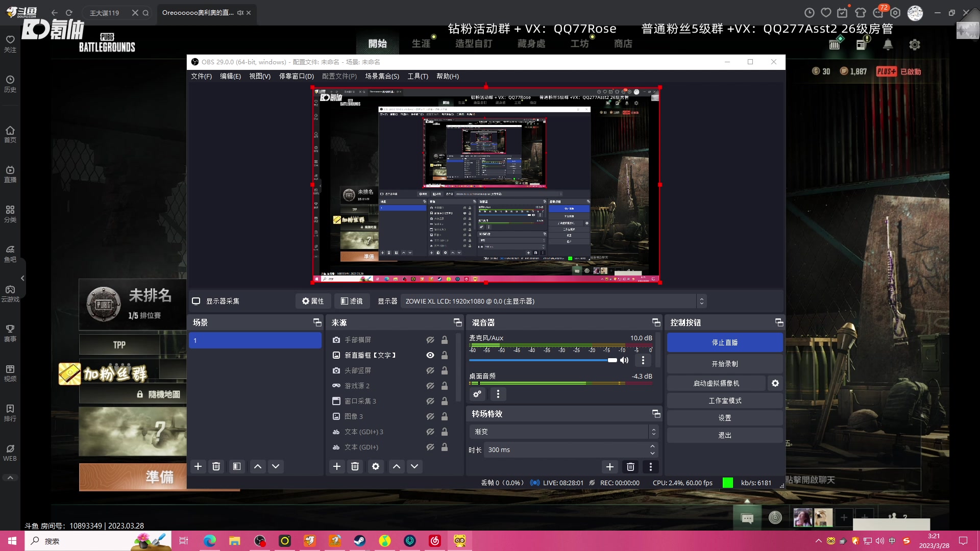The height and width of the screenshot is (551, 980).
Task: Select scene 1 in the 场景 list
Action: point(255,340)
